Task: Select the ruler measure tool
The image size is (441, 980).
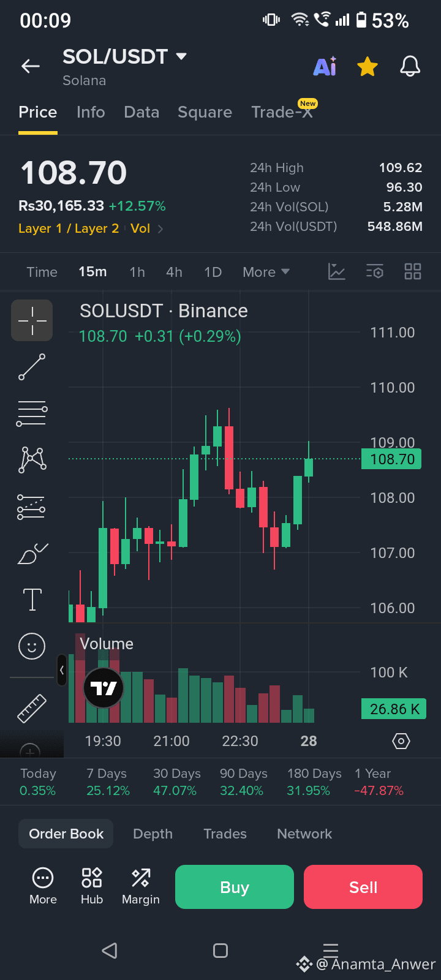Action: tap(32, 709)
